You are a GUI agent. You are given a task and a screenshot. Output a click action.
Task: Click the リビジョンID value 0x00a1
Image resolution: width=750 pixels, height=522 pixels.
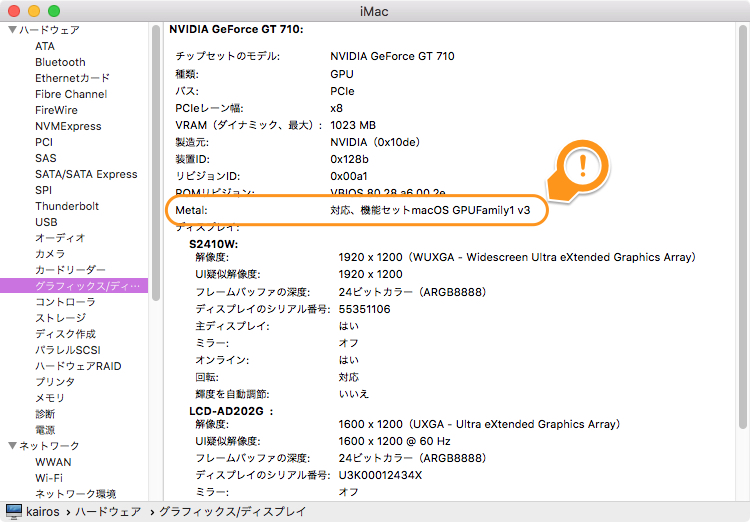point(349,176)
